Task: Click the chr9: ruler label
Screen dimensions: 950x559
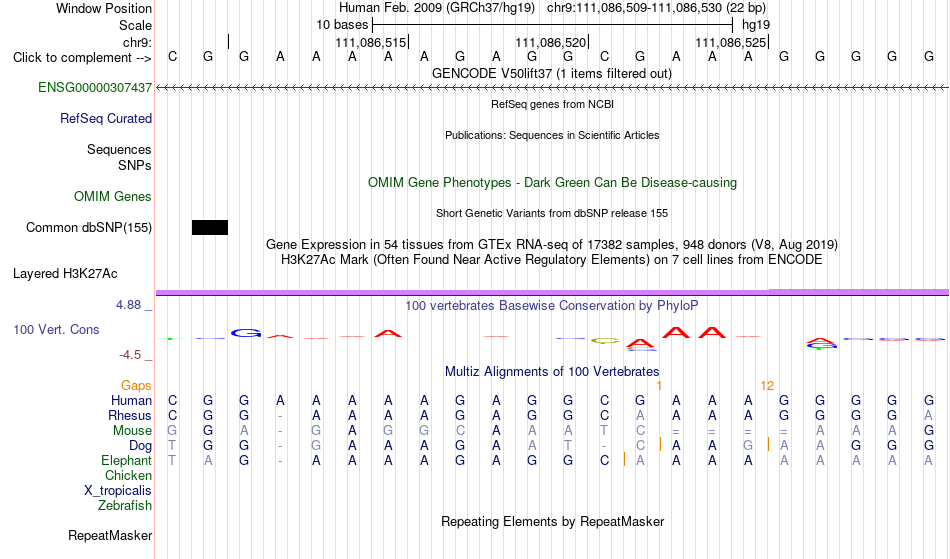Action: click(137, 42)
